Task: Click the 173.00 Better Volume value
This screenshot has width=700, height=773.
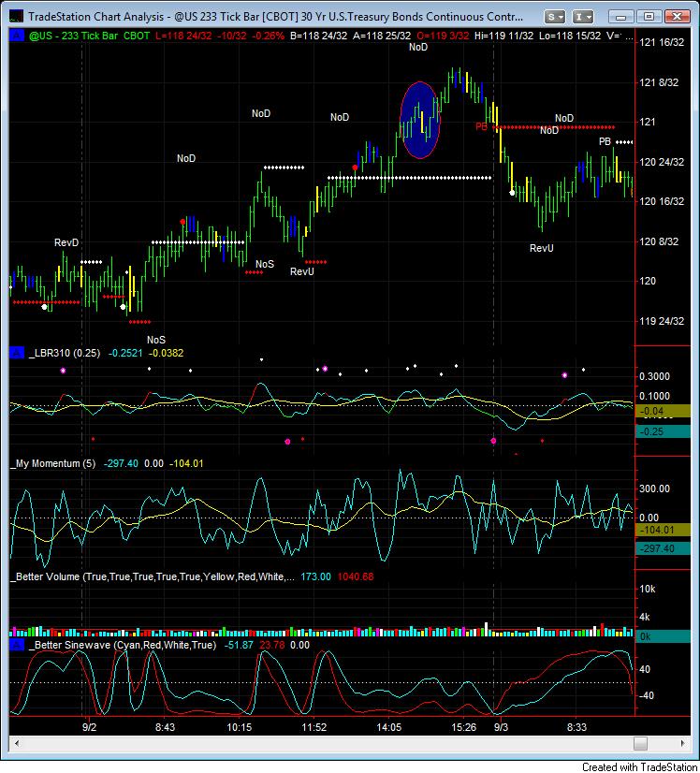Action: [315, 576]
